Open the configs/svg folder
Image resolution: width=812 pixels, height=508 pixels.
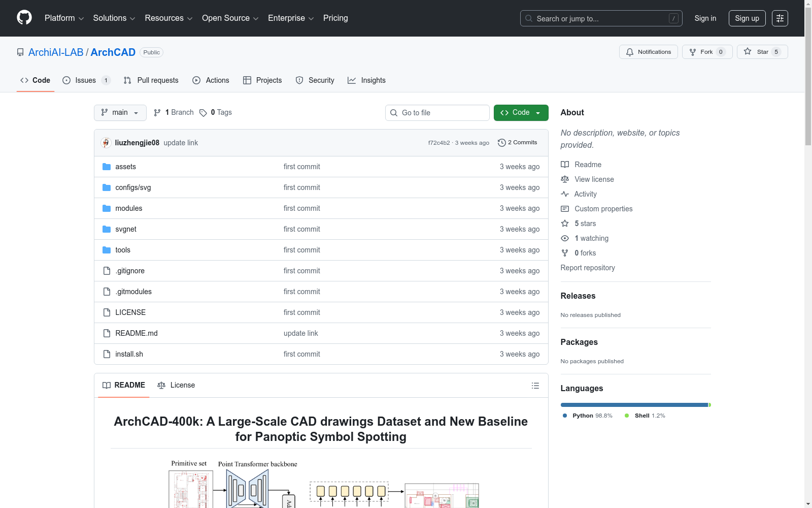tap(133, 187)
